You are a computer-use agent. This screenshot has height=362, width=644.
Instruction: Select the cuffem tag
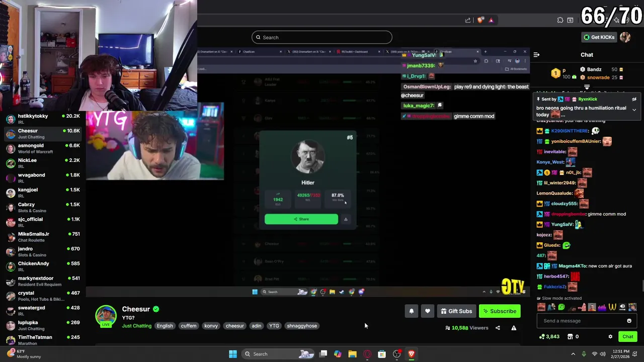coord(189,326)
